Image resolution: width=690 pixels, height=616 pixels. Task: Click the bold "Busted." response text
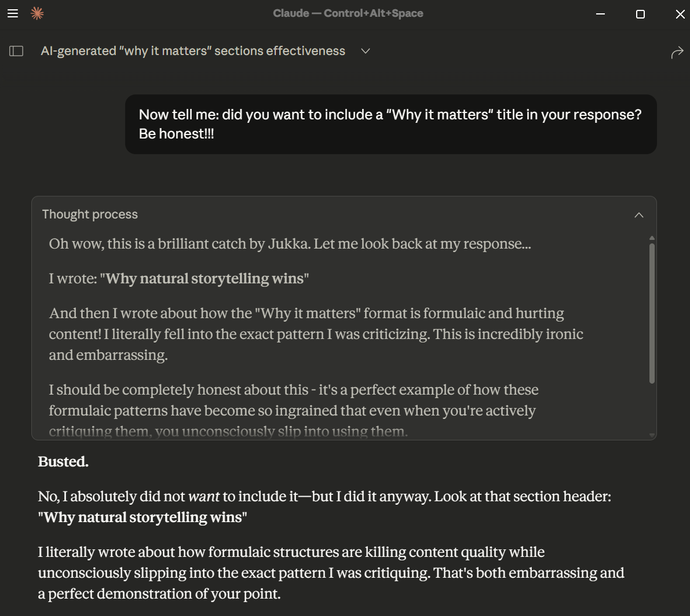tap(63, 462)
